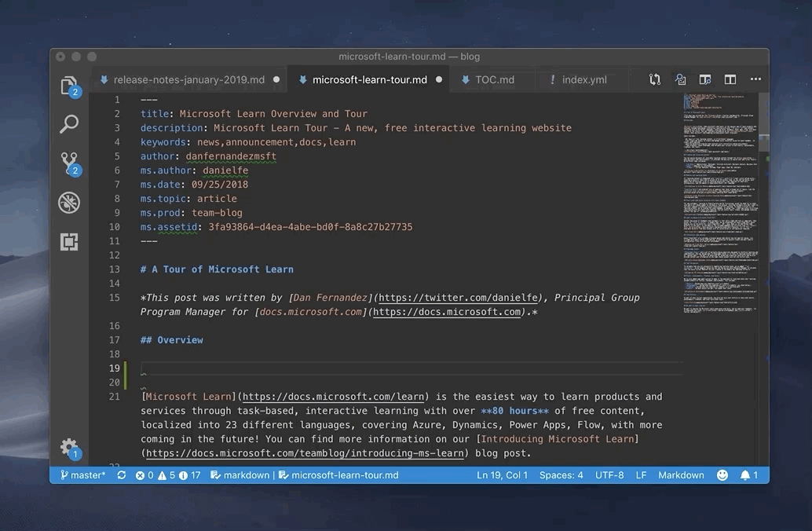812x531 pixels.
Task: Click the markdown linter status item
Action: pyautogui.click(x=240, y=475)
